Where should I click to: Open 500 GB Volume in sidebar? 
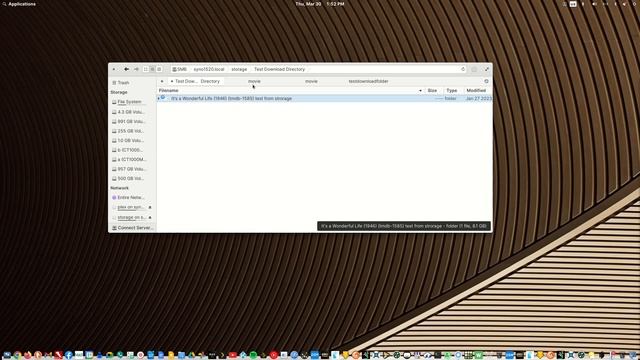[x=127, y=178]
